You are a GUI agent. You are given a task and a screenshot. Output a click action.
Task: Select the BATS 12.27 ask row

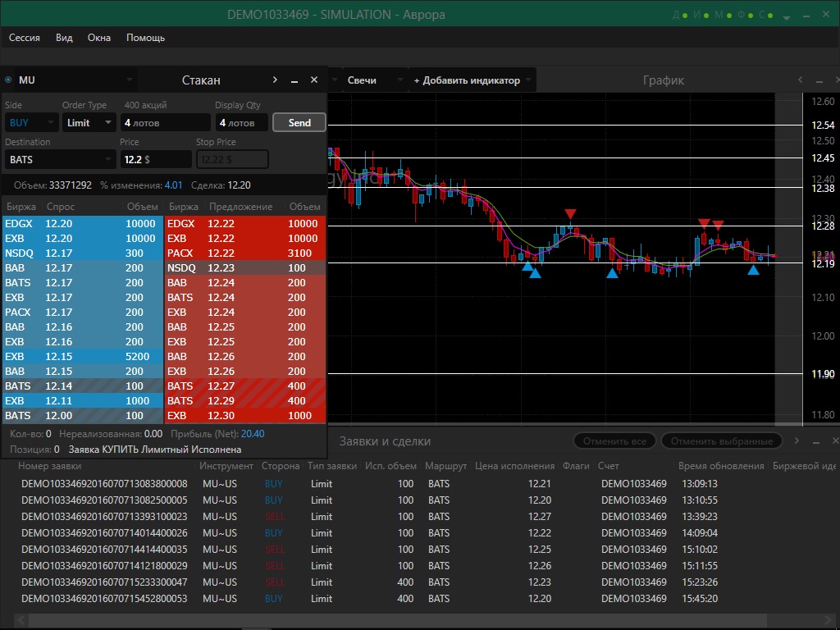245,386
